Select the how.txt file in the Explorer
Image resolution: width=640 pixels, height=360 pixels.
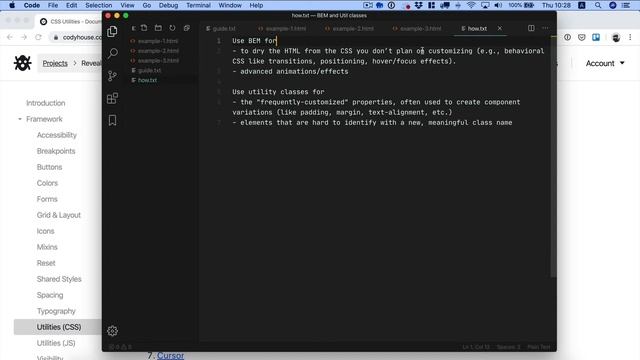tap(147, 80)
